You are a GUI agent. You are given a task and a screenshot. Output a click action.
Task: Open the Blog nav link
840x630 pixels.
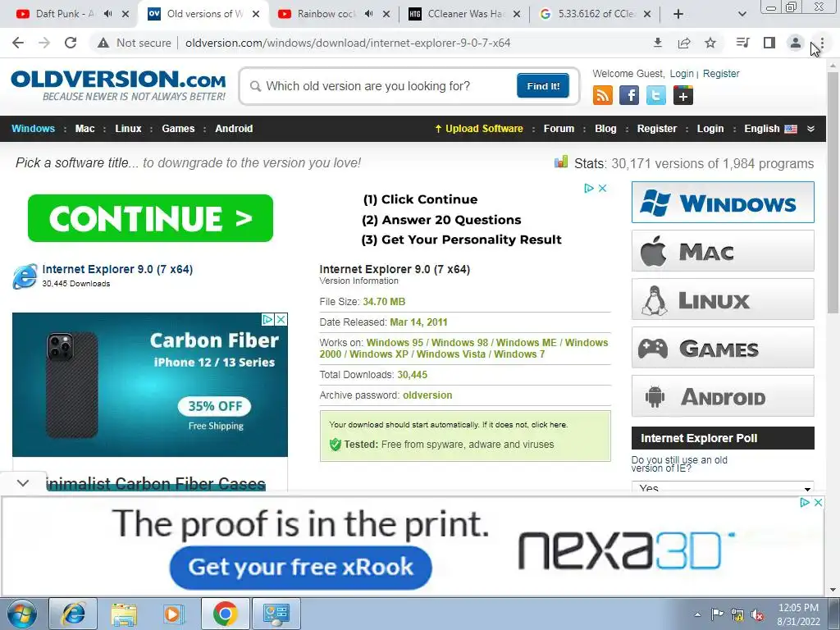click(x=605, y=129)
